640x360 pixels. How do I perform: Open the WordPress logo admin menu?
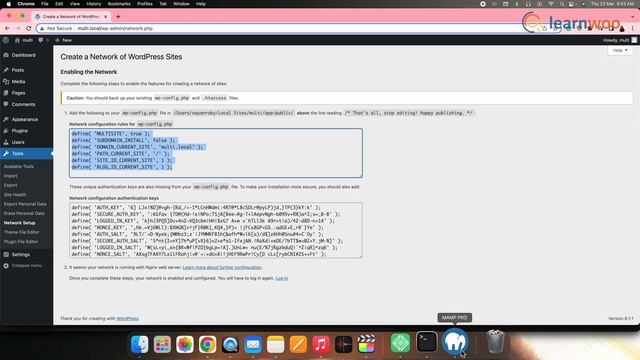[x=6, y=40]
